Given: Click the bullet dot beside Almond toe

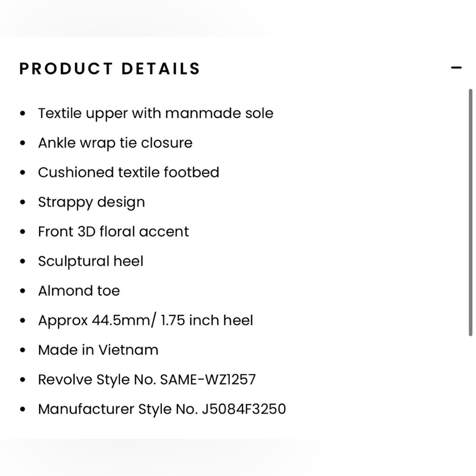Looking at the screenshot, I should tap(22, 290).
